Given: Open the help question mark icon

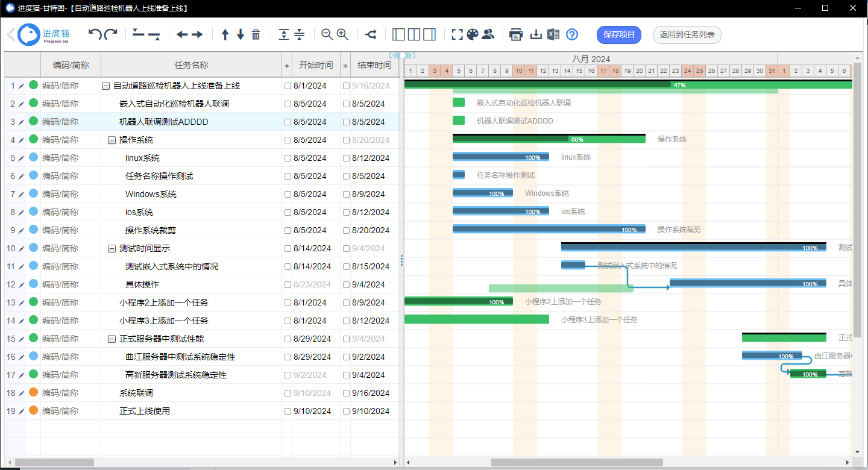Looking at the screenshot, I should (x=572, y=34).
